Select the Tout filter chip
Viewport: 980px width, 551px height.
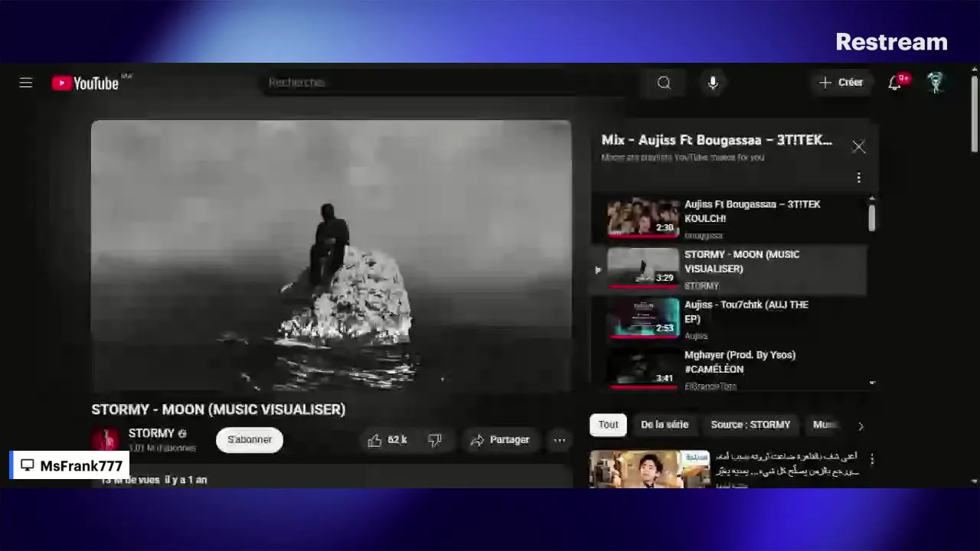(608, 425)
